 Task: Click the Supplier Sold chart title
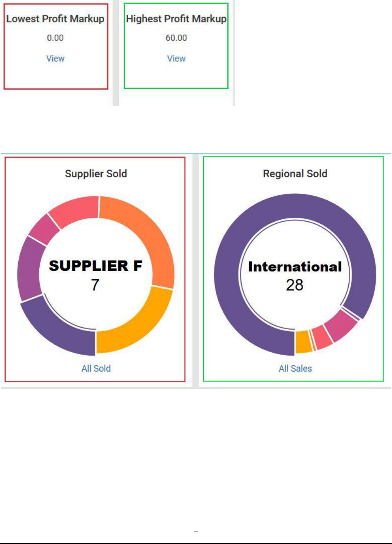click(96, 173)
